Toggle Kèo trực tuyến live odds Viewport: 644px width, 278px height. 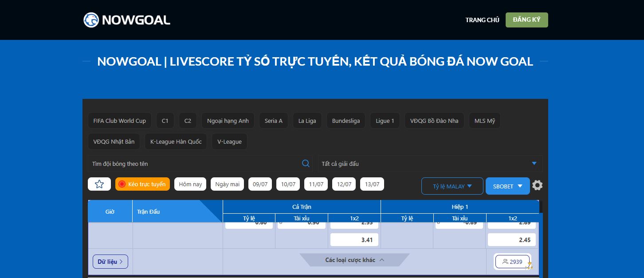142,184
